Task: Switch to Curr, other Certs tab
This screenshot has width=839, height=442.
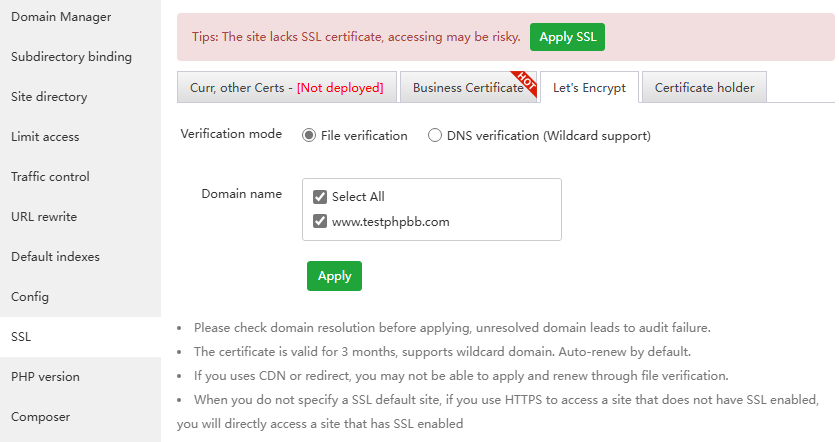Action: (286, 87)
